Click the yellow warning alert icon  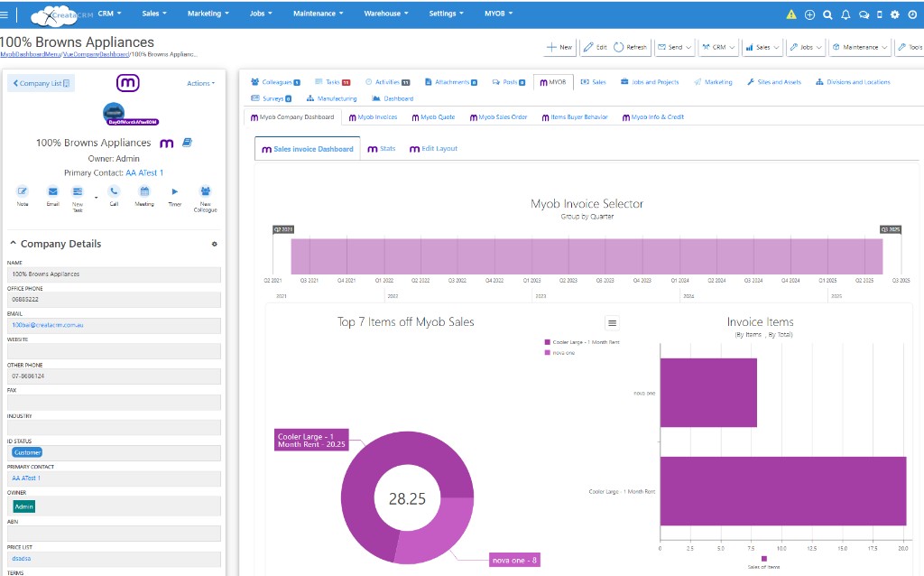pos(791,14)
